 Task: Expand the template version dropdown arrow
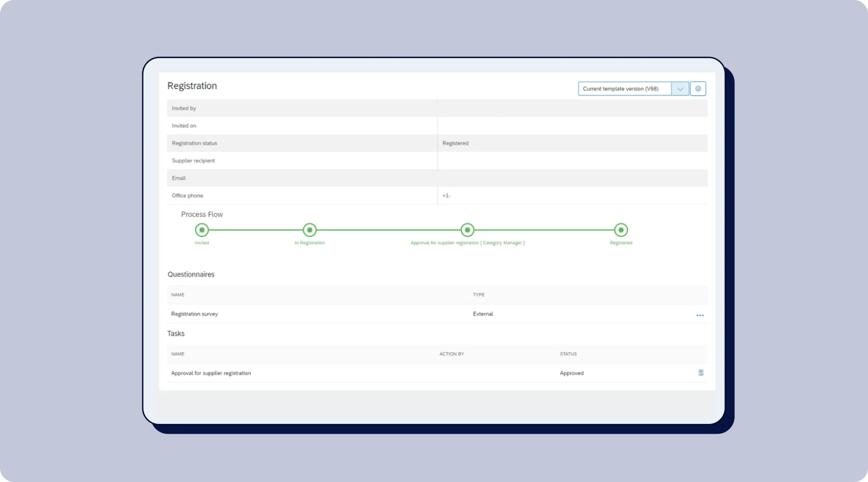tap(680, 89)
